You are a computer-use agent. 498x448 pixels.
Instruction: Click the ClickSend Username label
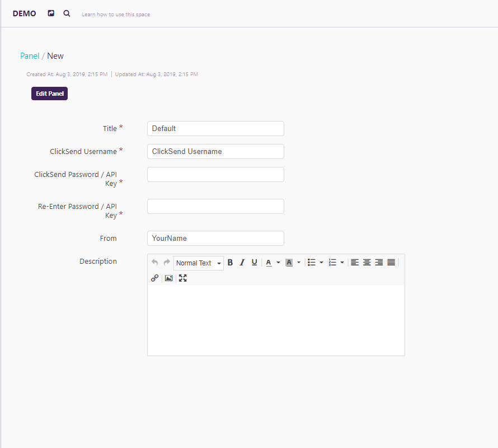pos(83,151)
